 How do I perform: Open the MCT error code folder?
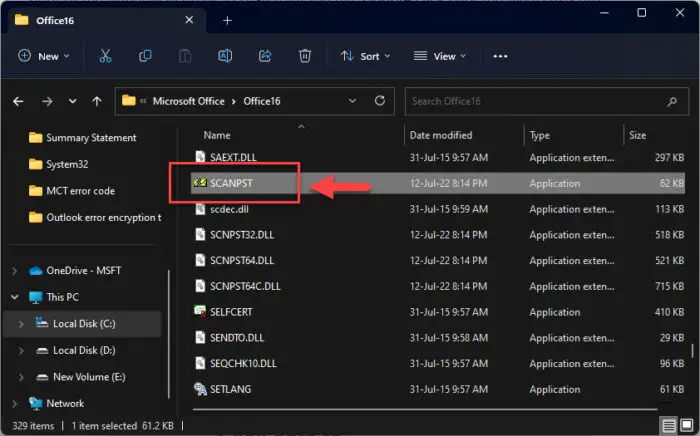point(72,191)
